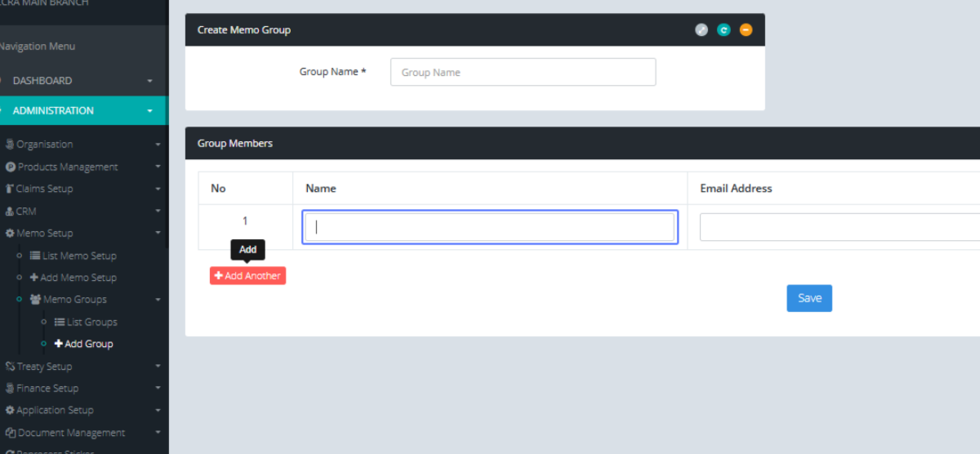Image resolution: width=980 pixels, height=454 pixels.
Task: Click the Memo Setup gear icon
Action: pyautogui.click(x=10, y=234)
